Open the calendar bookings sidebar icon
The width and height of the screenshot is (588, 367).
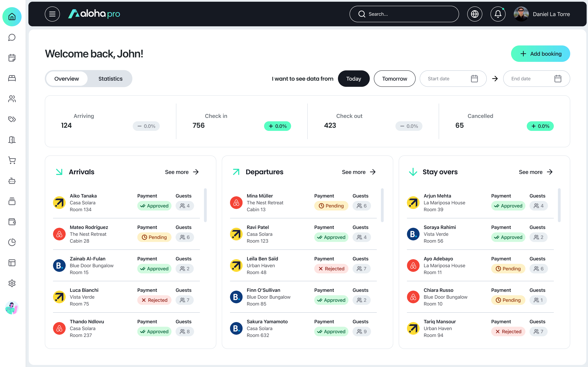[x=12, y=58]
